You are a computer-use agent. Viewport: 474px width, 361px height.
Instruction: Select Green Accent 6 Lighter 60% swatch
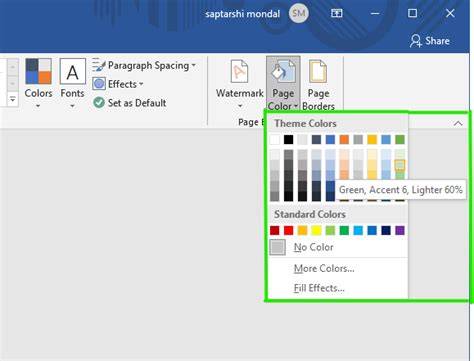pyautogui.click(x=400, y=165)
